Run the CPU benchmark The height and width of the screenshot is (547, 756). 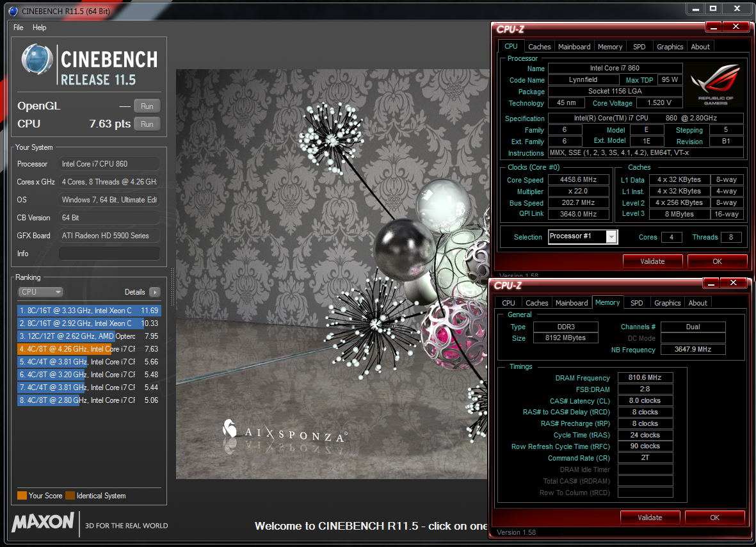[x=147, y=124]
